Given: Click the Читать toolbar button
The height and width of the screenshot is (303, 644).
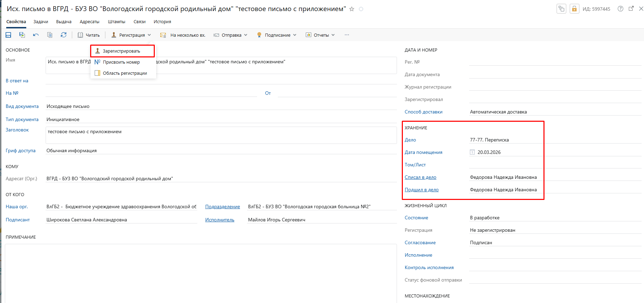Looking at the screenshot, I should click(x=89, y=35).
